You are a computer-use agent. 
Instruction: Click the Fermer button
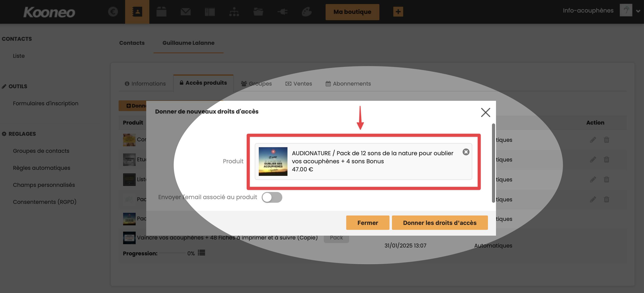[368, 223]
